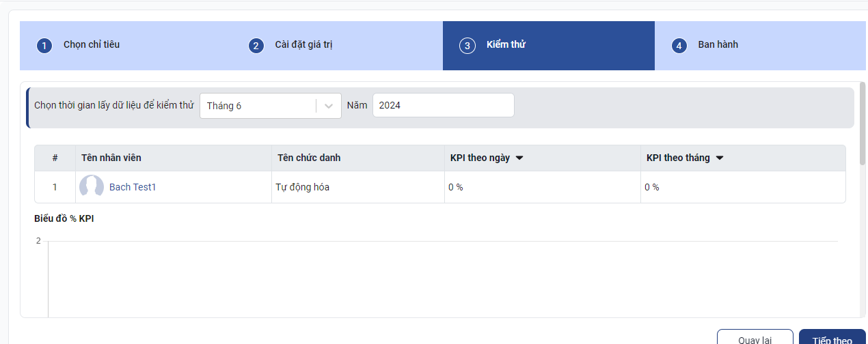Select the Kiểm thử step label
868x344 pixels.
click(x=506, y=45)
